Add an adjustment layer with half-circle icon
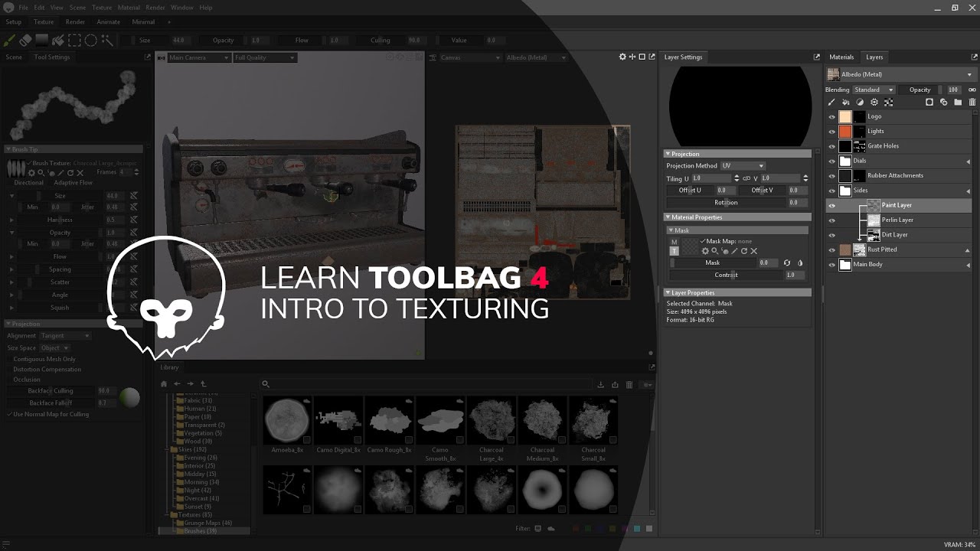This screenshot has width=980, height=551. coord(860,102)
